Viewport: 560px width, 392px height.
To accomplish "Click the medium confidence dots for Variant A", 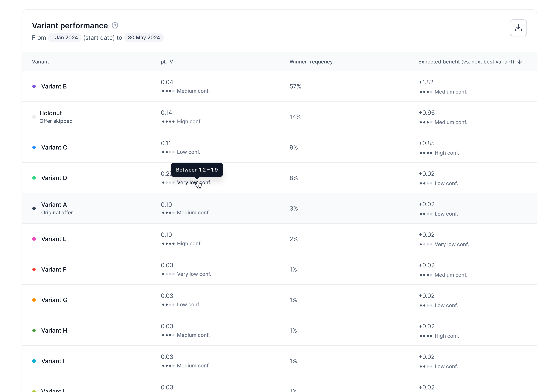I will tap(168, 213).
